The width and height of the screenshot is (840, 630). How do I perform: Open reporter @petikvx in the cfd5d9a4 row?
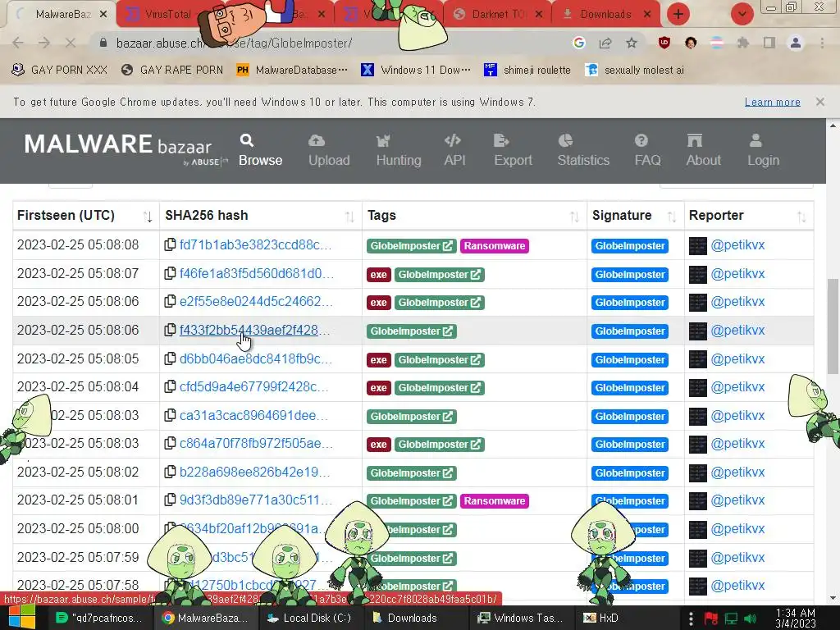[737, 387]
